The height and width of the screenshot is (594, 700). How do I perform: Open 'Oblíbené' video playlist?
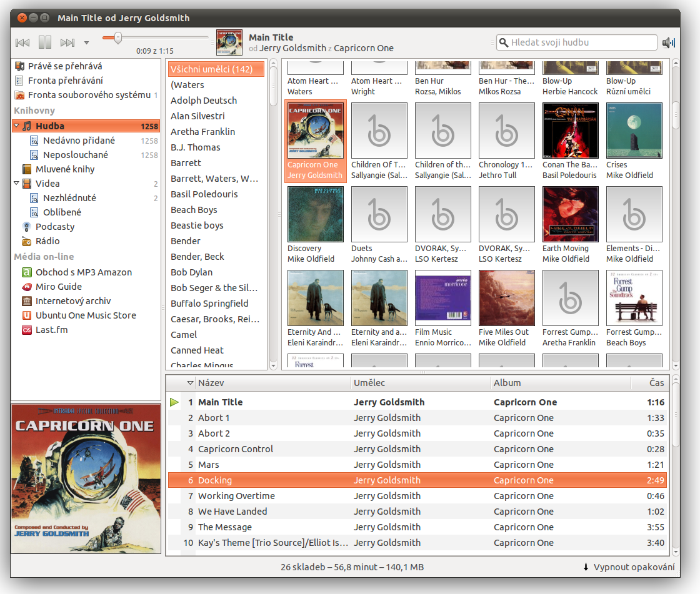pos(62,212)
